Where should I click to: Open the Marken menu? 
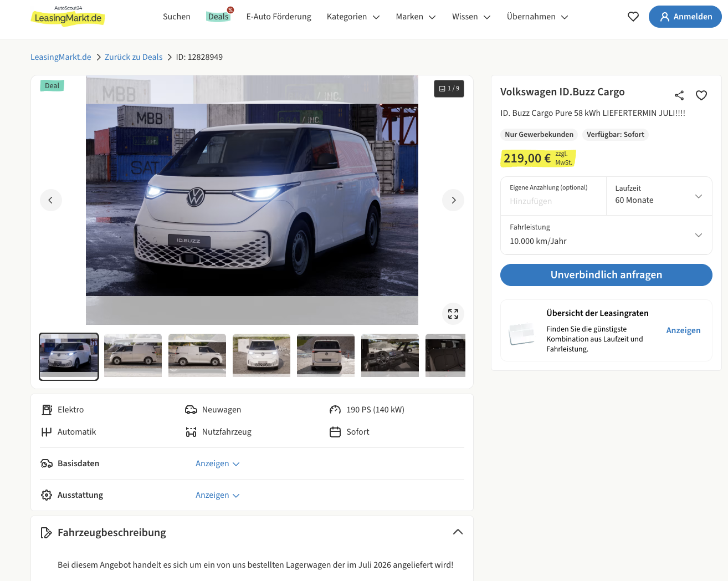point(416,17)
